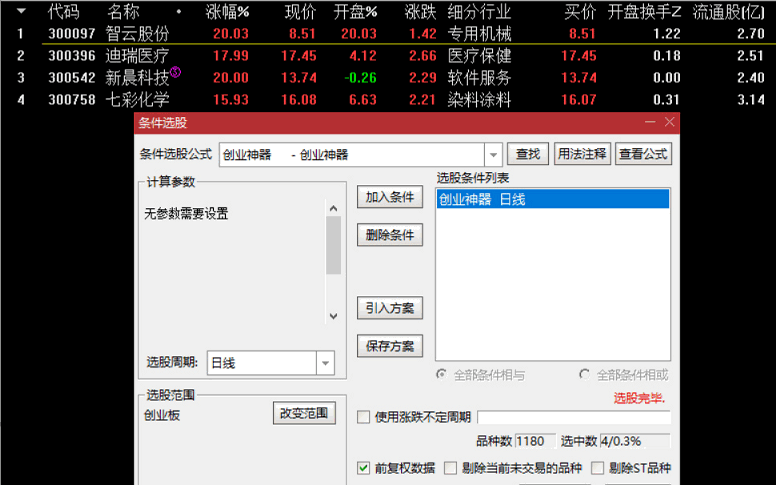The width and height of the screenshot is (776, 485).
Task: Open the 选股周期 dropdown arrow
Action: pos(325,363)
